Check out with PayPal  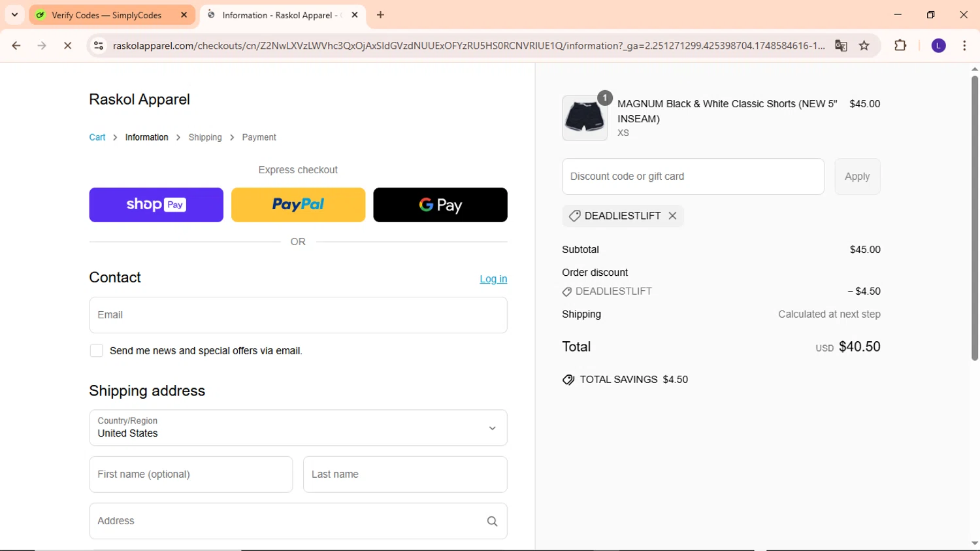pos(298,205)
